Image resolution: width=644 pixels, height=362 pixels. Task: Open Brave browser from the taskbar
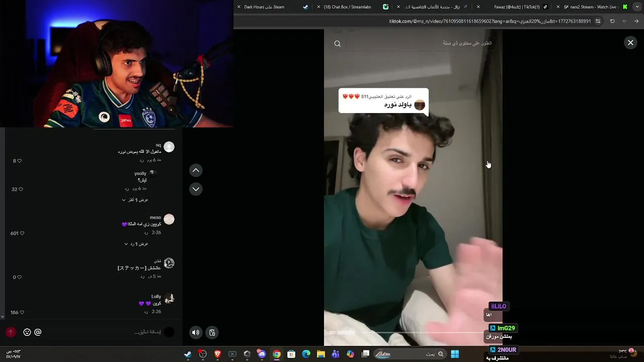(217, 354)
